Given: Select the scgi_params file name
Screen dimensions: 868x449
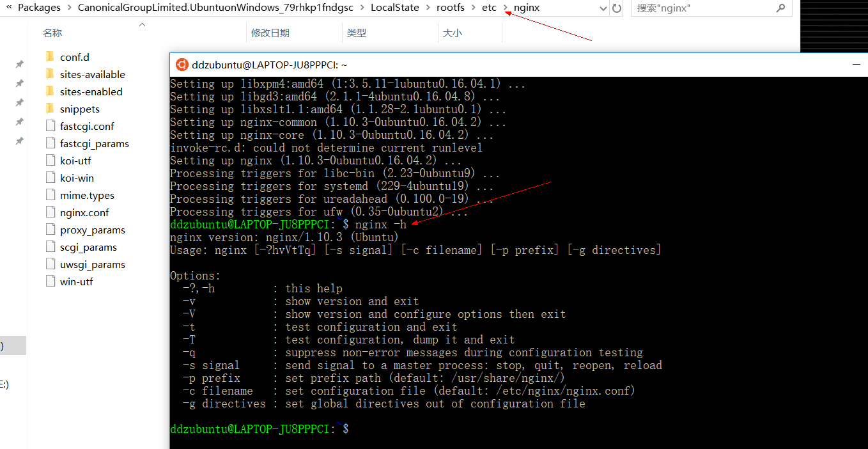Looking at the screenshot, I should 88,247.
